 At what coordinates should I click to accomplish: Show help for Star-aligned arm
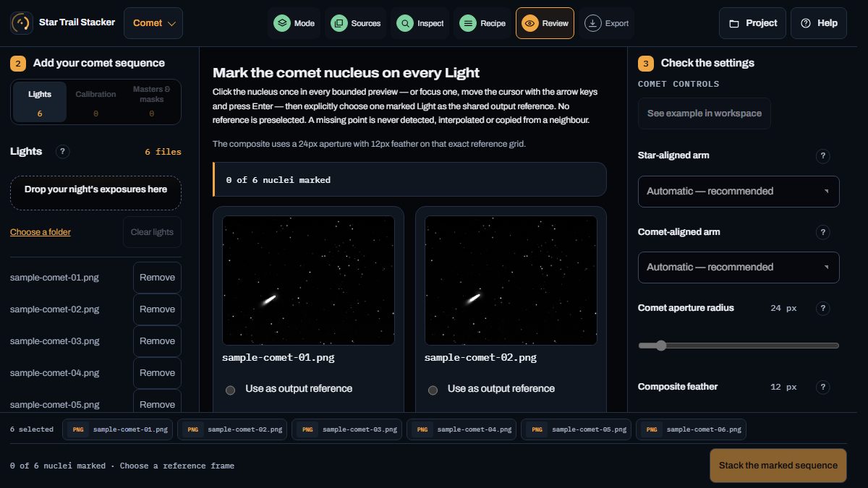point(822,156)
